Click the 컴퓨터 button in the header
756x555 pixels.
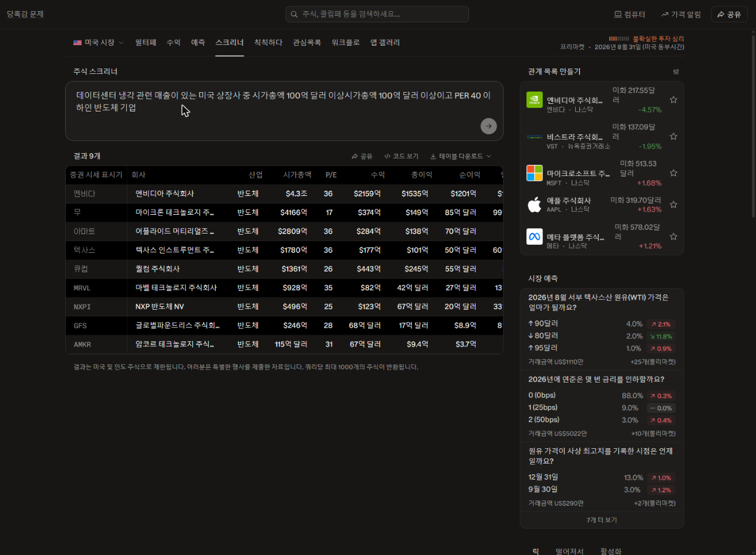630,14
